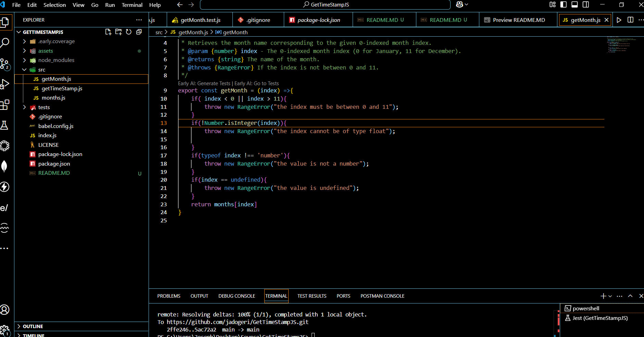Go back using navigation arrow
The image size is (644, 337).
click(180, 4)
